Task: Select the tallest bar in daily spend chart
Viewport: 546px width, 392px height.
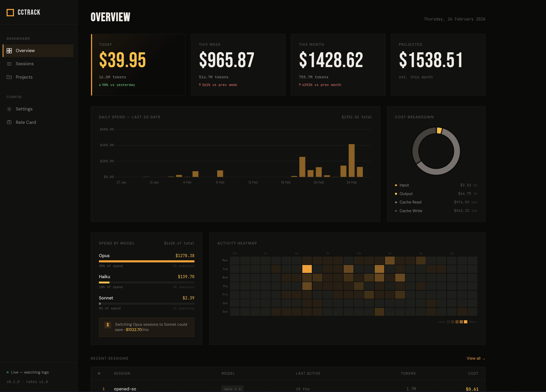Action: click(x=352, y=160)
